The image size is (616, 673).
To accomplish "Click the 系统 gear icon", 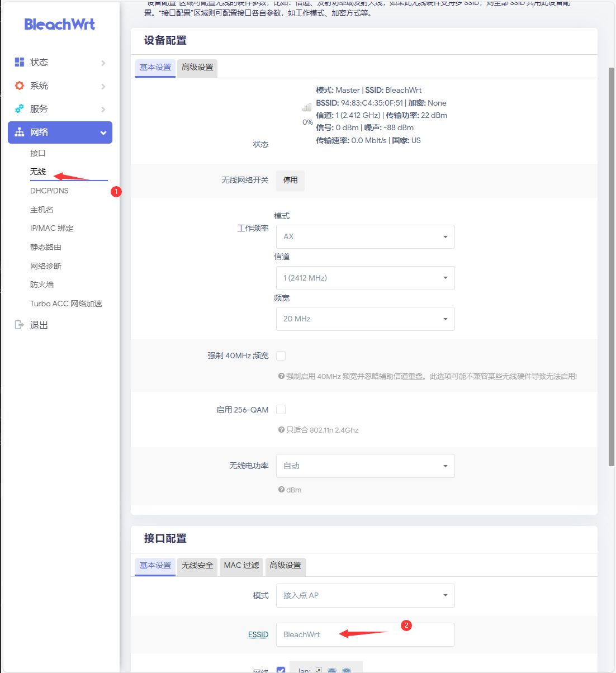I will (20, 86).
